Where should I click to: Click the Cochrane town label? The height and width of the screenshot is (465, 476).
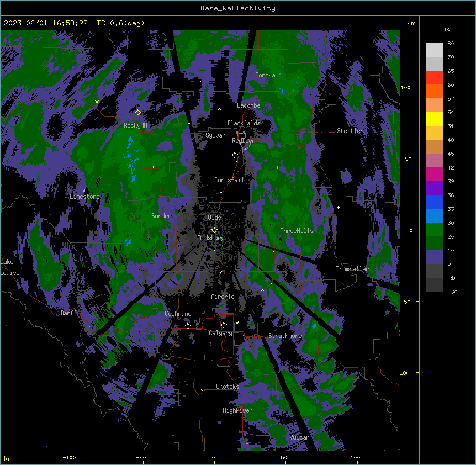tap(178, 314)
